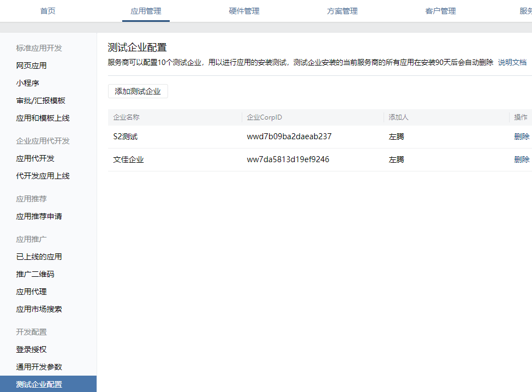Select the 应用管理 tab
The image size is (532, 392).
(x=146, y=11)
